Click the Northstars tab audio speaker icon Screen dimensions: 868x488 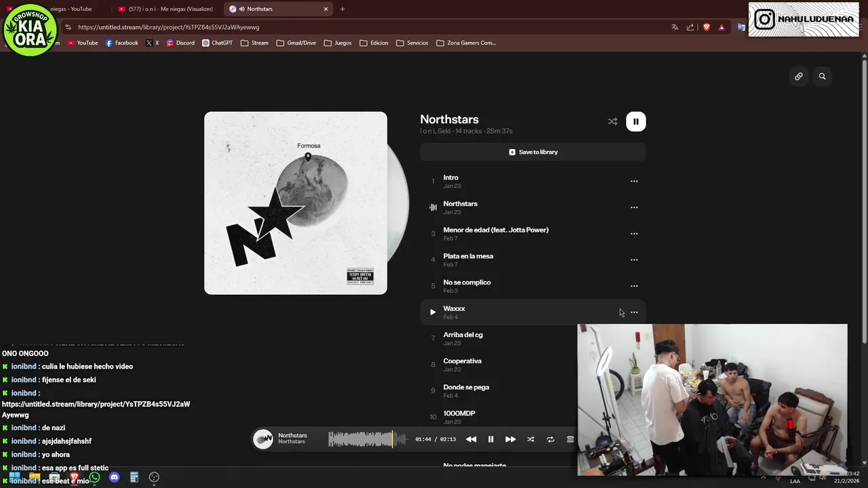[242, 9]
